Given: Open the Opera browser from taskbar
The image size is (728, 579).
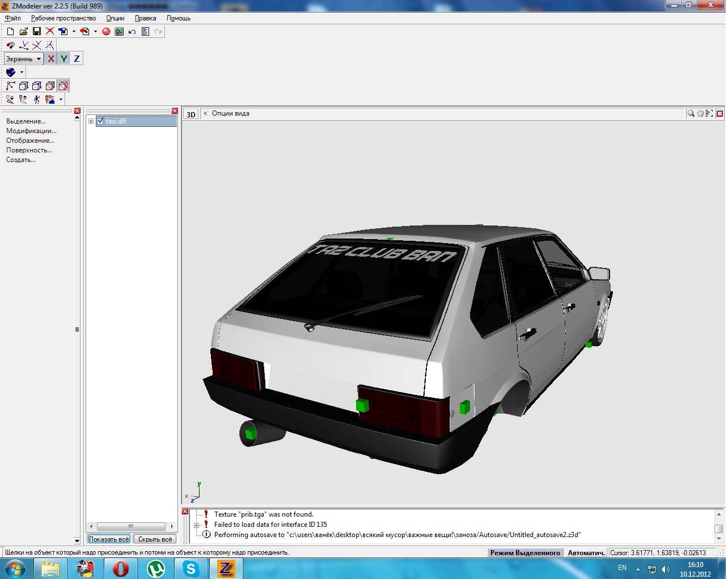Looking at the screenshot, I should pos(120,568).
